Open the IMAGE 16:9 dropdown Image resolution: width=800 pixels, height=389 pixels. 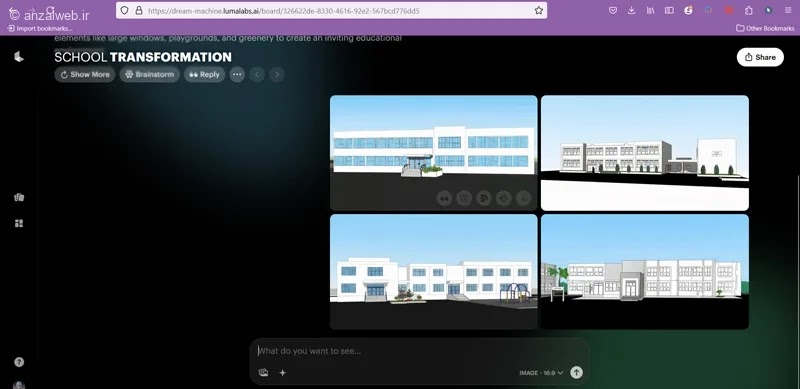[541, 373]
